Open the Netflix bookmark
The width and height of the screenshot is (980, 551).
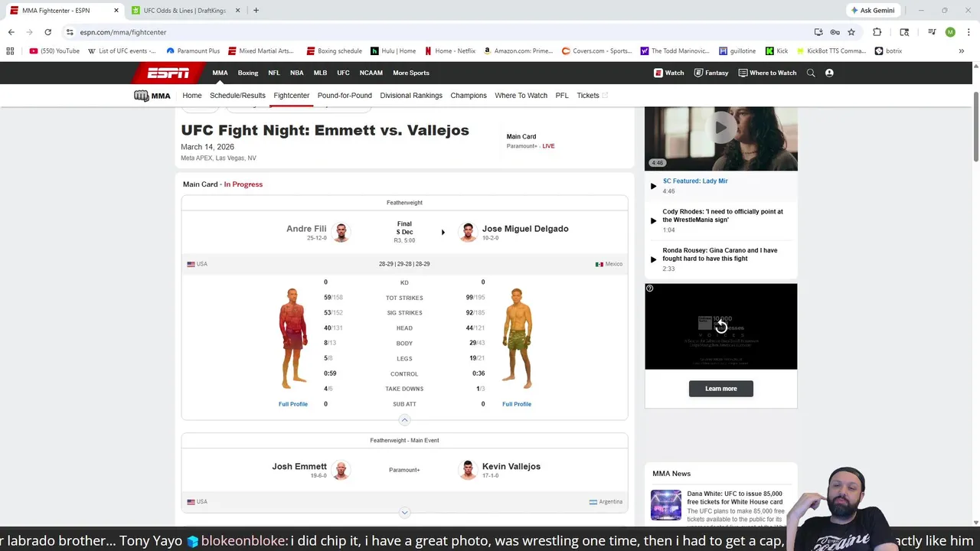[450, 51]
